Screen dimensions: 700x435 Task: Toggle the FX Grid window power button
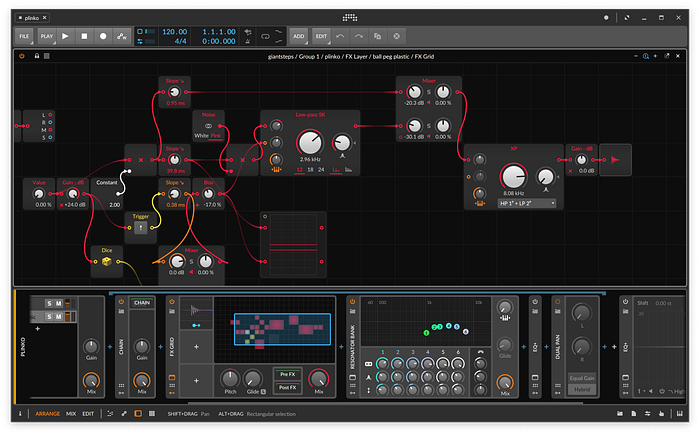[21, 56]
